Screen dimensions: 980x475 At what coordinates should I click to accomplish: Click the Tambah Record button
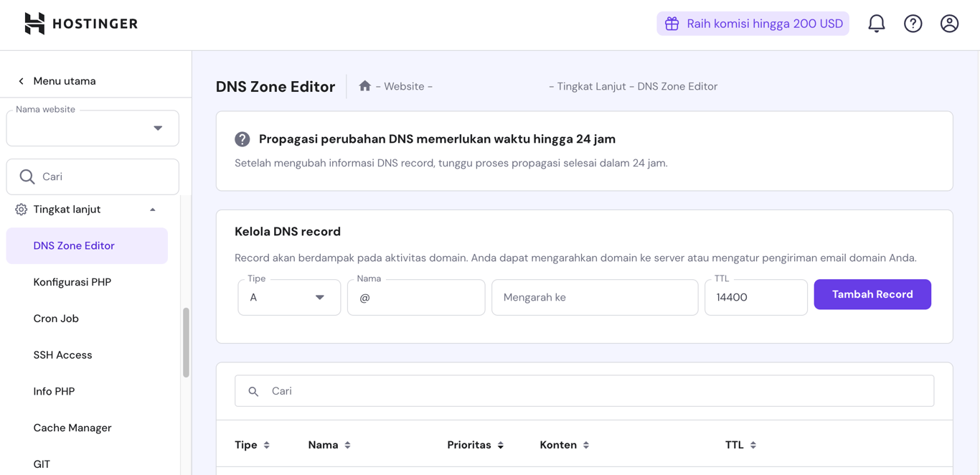click(x=872, y=294)
